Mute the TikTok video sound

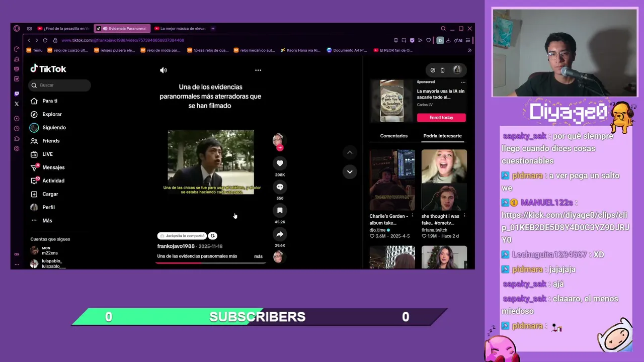click(x=163, y=70)
